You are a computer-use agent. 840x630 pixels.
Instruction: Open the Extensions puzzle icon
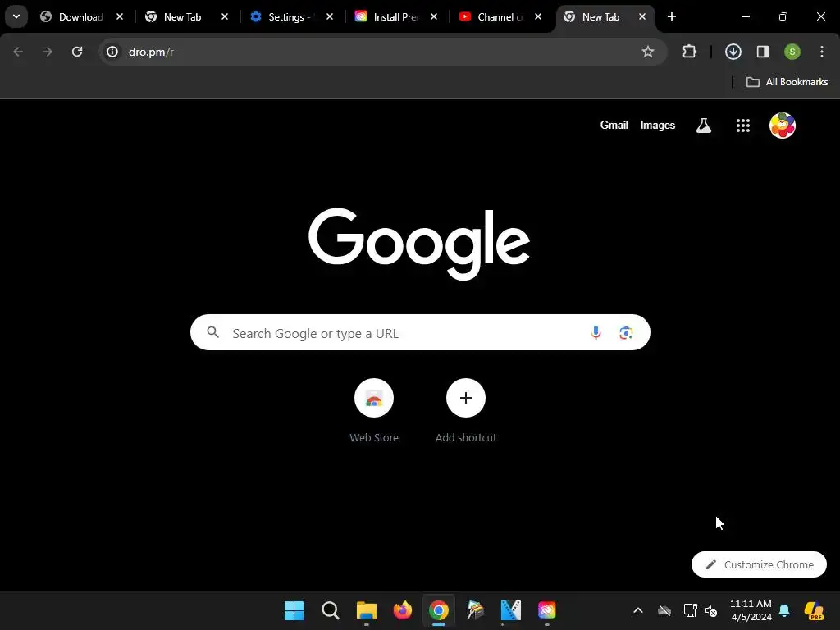[x=689, y=52]
